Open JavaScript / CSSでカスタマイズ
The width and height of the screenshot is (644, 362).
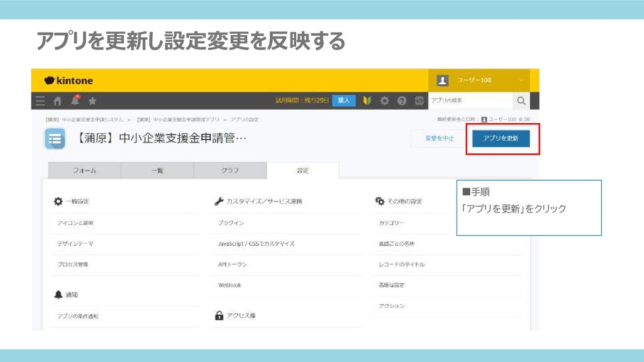pos(256,243)
